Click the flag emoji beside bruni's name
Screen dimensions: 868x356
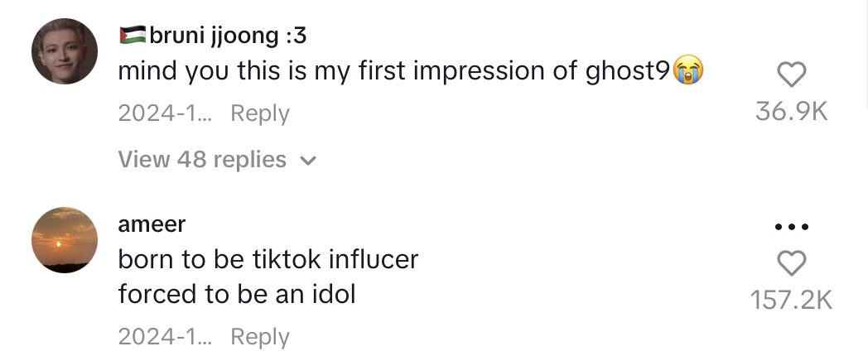tap(133, 35)
